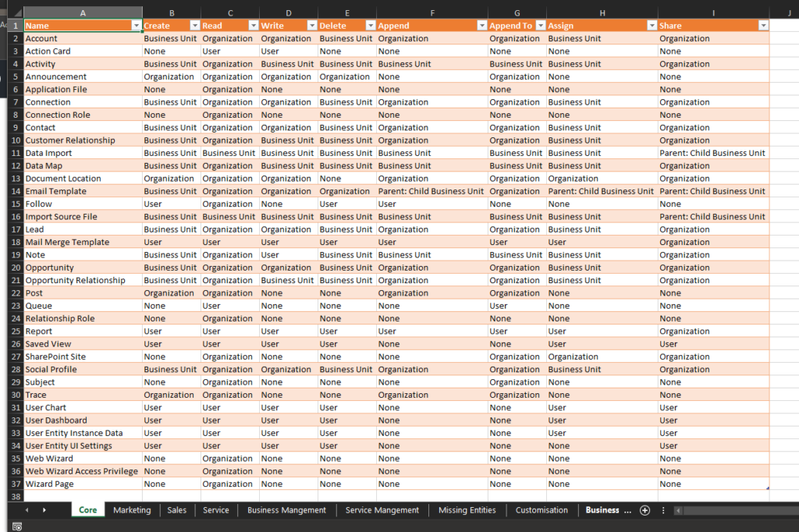
Task: Expand the Read column filter arrow
Action: [x=254, y=26]
